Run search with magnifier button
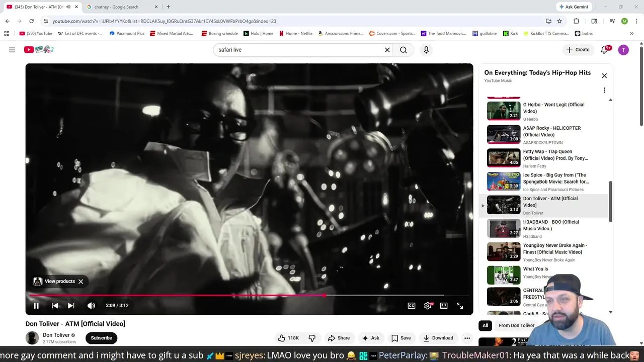This screenshot has width=644, height=362. (404, 50)
